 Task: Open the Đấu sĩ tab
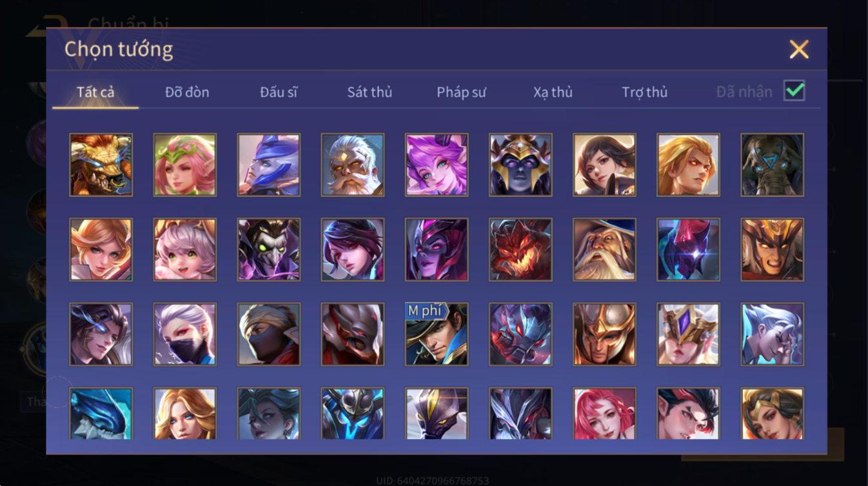point(279,92)
